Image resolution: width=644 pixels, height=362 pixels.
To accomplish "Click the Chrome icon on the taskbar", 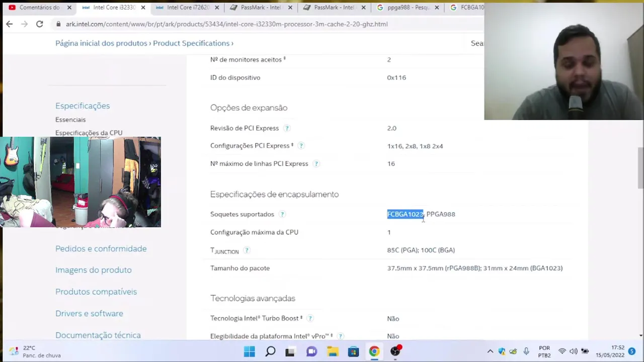I will pyautogui.click(x=374, y=351).
